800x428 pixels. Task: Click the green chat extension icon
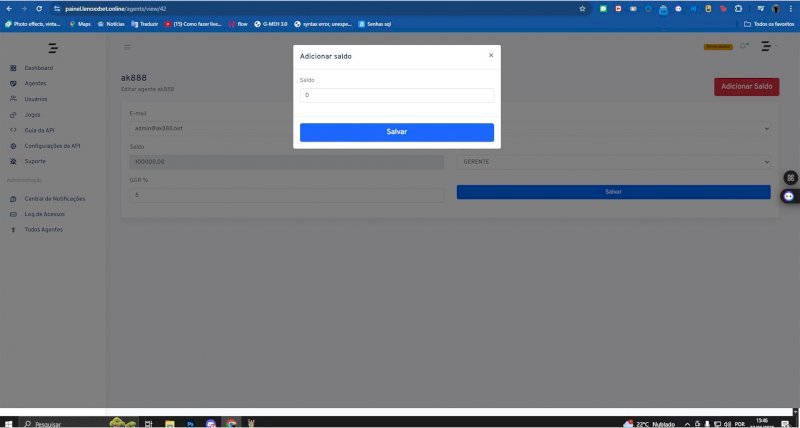pyautogui.click(x=603, y=9)
